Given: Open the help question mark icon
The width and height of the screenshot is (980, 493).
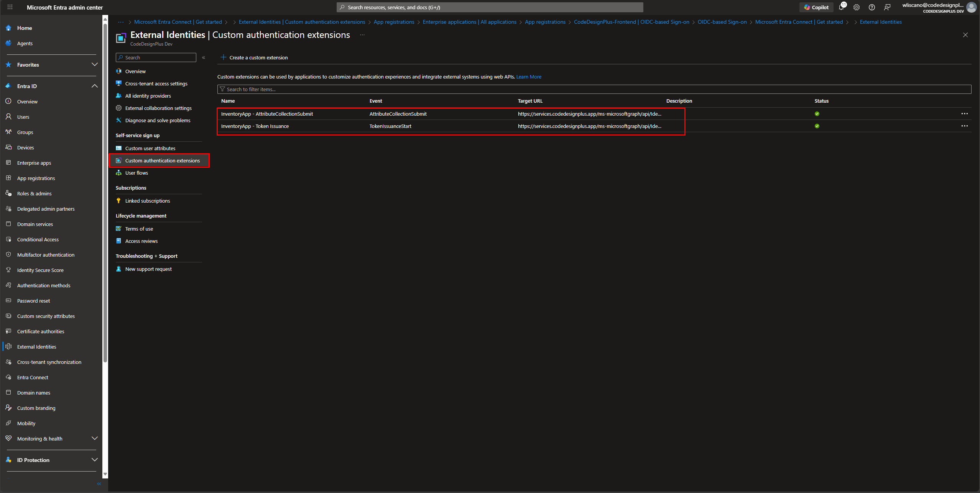Looking at the screenshot, I should coord(872,7).
